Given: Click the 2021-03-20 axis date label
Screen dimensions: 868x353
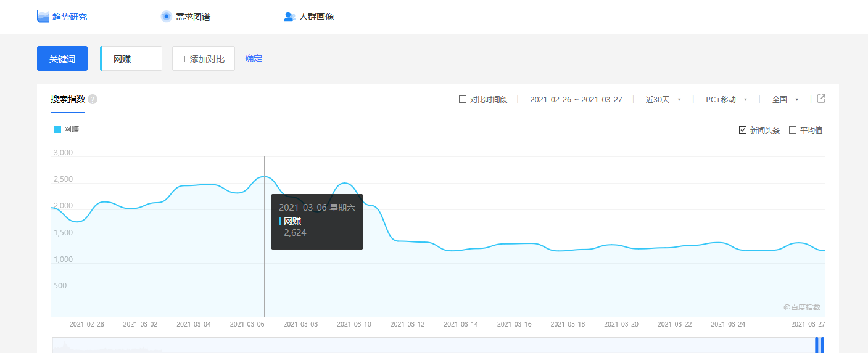Looking at the screenshot, I should [x=621, y=324].
